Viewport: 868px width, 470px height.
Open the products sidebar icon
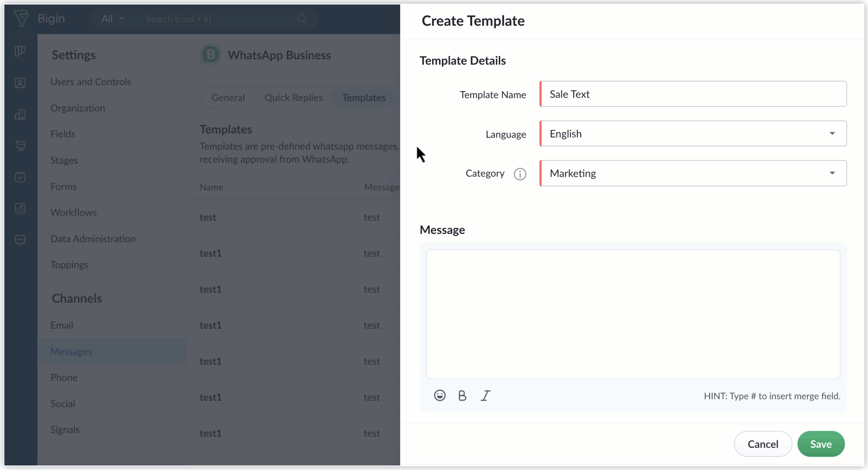pos(20,146)
